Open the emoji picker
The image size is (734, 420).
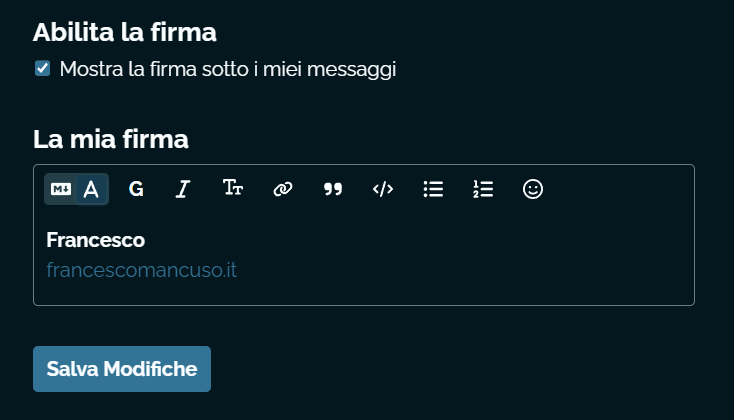(x=533, y=189)
